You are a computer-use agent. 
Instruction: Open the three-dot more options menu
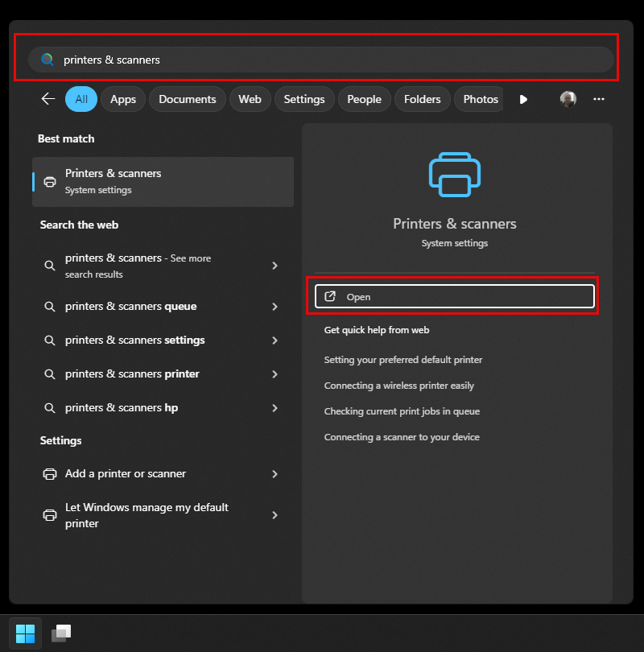point(598,99)
